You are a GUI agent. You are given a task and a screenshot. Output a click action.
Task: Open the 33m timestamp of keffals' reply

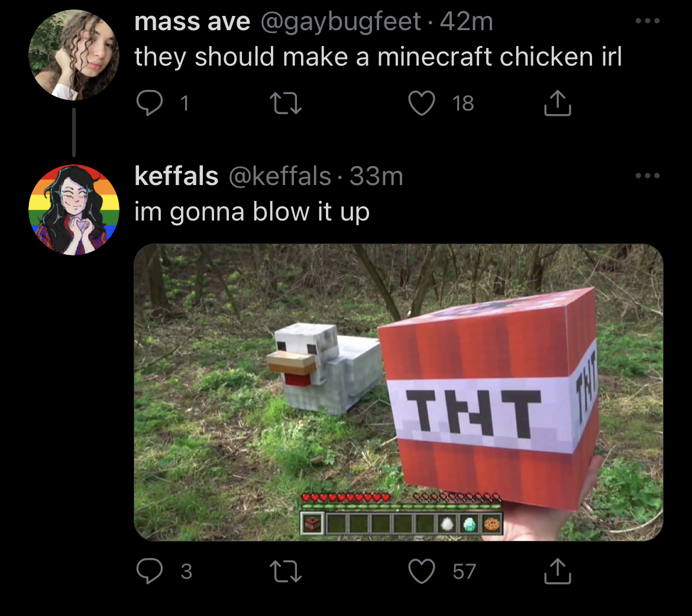pos(376,177)
